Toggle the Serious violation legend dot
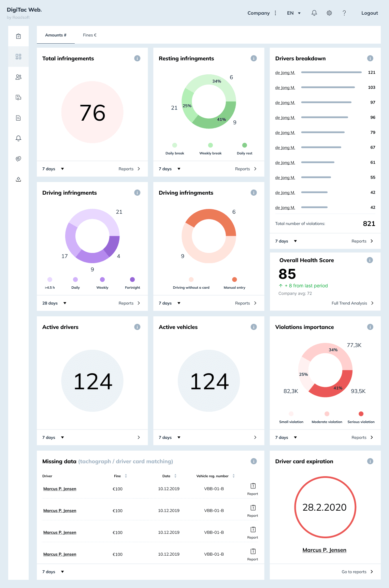 361,414
